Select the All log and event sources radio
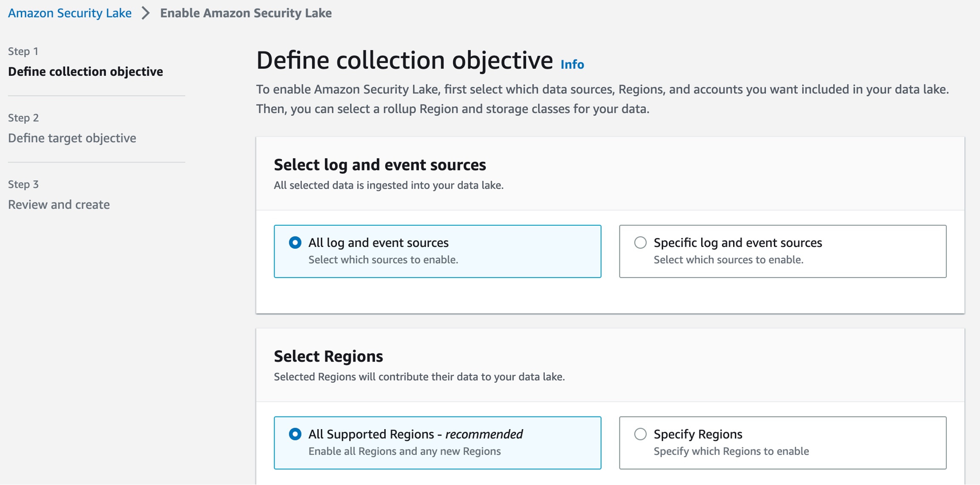Viewport: 980px width, 485px height. pyautogui.click(x=295, y=243)
